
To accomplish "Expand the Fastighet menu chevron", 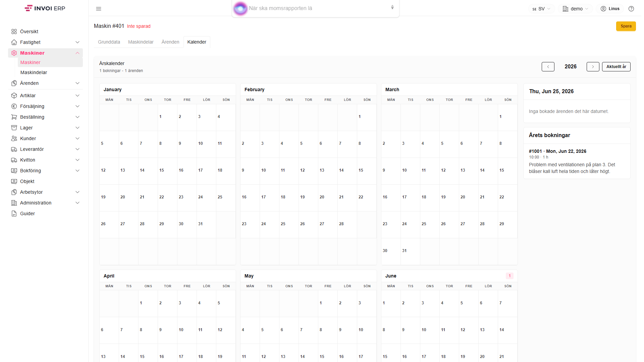I will click(77, 42).
